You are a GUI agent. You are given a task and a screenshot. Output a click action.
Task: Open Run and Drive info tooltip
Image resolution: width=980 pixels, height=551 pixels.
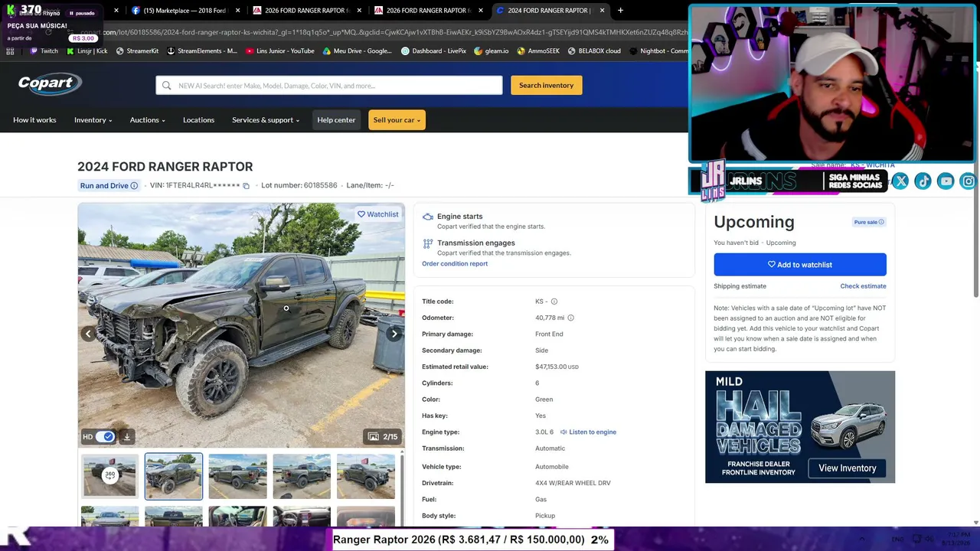[x=134, y=186]
